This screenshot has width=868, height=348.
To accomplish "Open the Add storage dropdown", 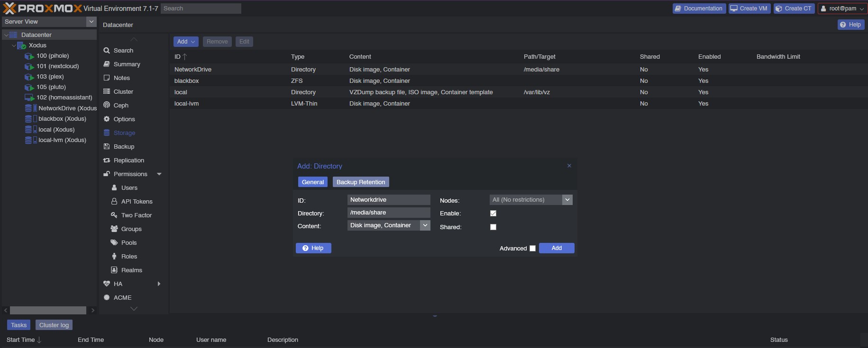I will pyautogui.click(x=186, y=42).
